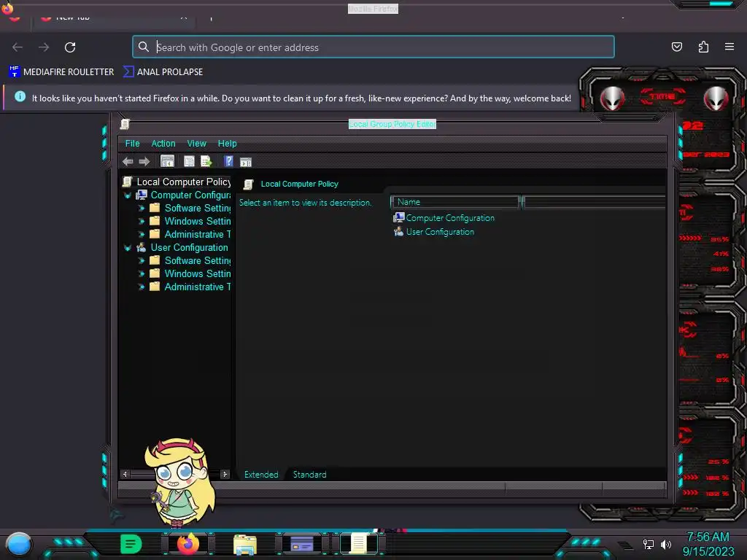Image resolution: width=747 pixels, height=560 pixels.
Task: Switch to the Standard tab
Action: pyautogui.click(x=309, y=474)
